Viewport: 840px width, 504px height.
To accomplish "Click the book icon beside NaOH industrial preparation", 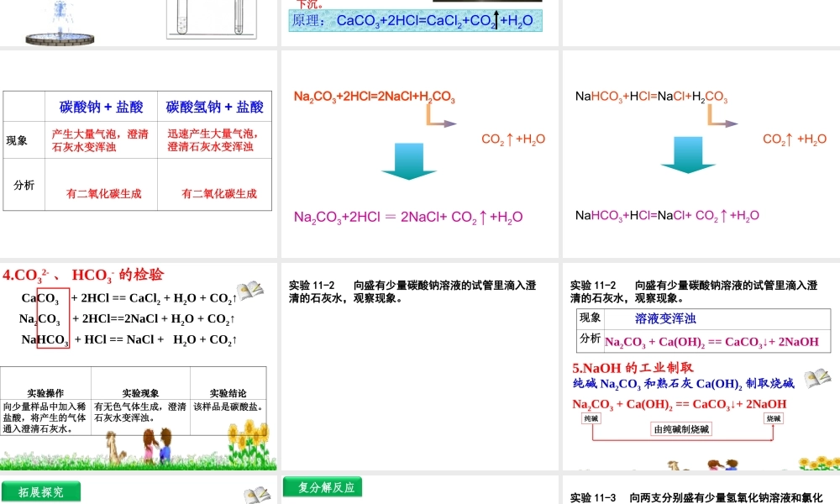I will tap(817, 378).
